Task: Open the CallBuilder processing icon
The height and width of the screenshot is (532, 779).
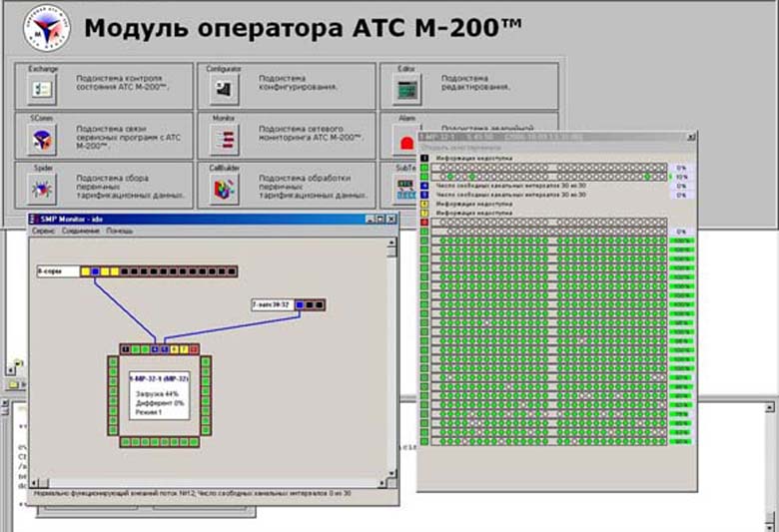Action: coord(224,190)
